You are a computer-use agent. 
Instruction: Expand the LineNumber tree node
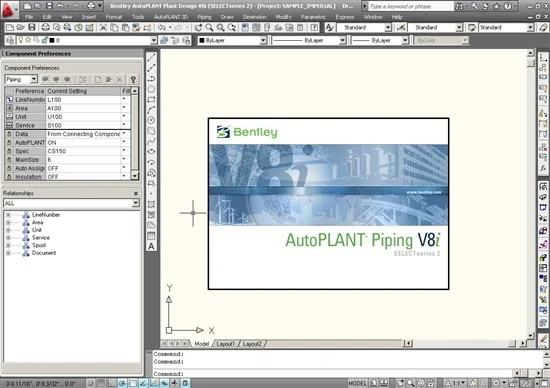click(8, 215)
